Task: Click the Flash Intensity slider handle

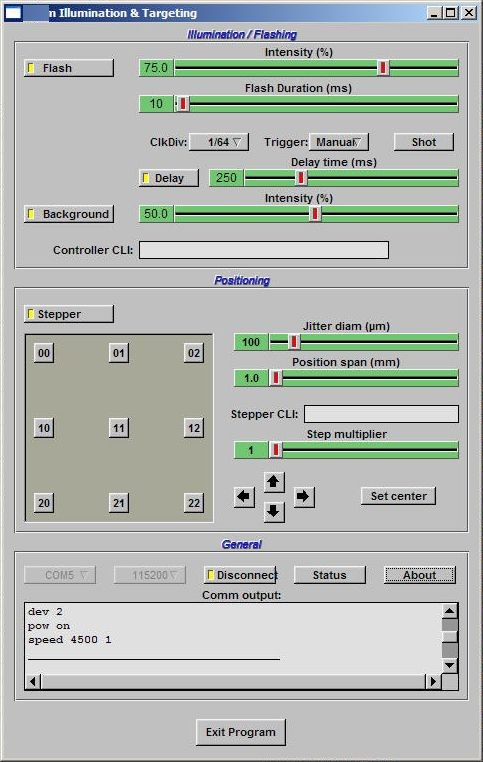Action: pyautogui.click(x=383, y=68)
